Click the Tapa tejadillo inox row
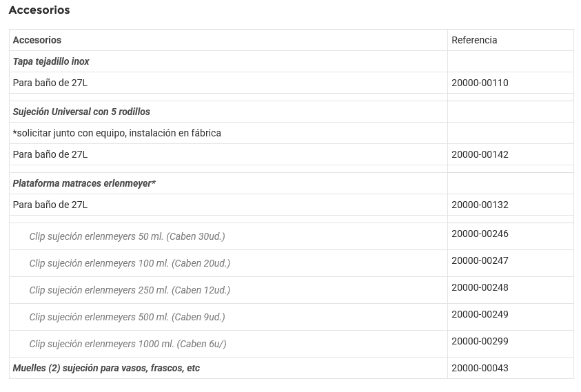581x392 pixels. [x=51, y=61]
